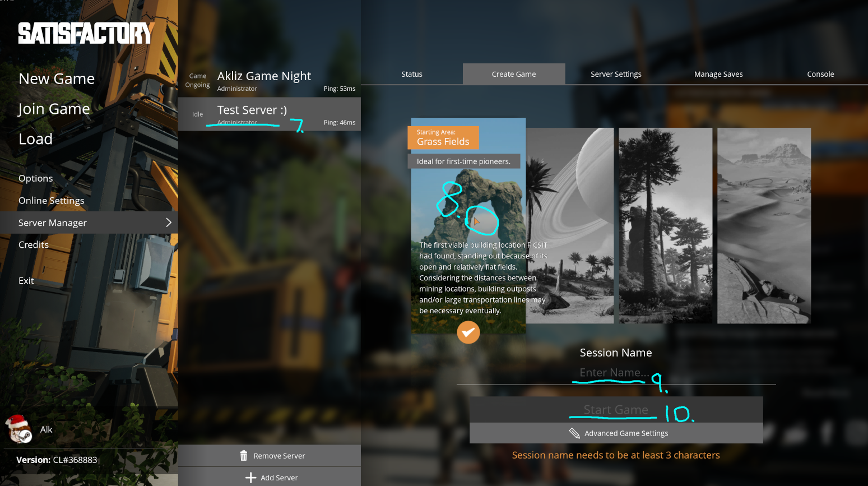Screen dimensions: 868x486
Task: Click the Alk player avatar icon
Action: pyautogui.click(x=19, y=429)
